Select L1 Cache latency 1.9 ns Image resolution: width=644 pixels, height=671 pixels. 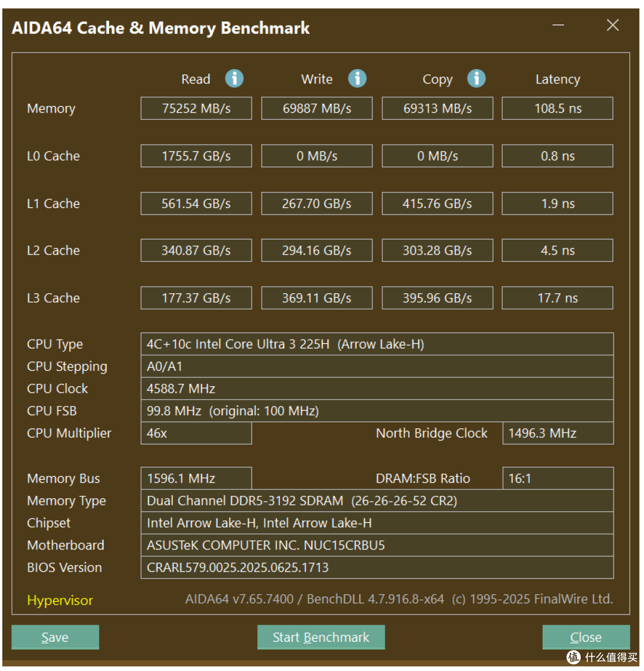tap(558, 203)
